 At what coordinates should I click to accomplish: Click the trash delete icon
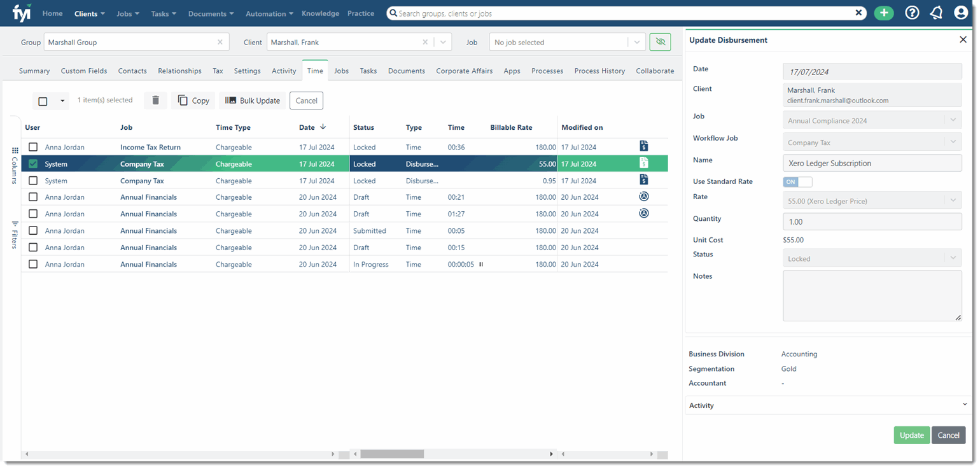click(155, 101)
